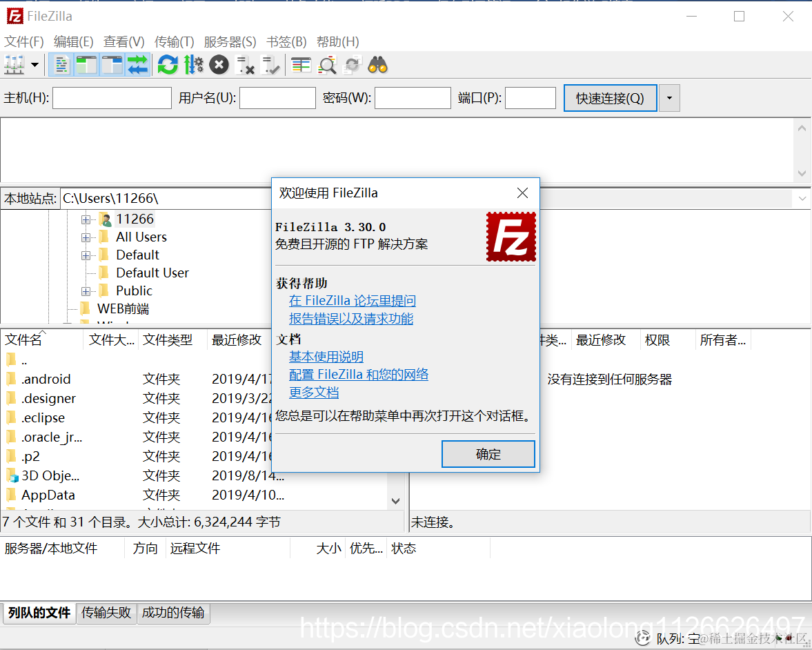Open the 传输(T) menu

(x=174, y=41)
